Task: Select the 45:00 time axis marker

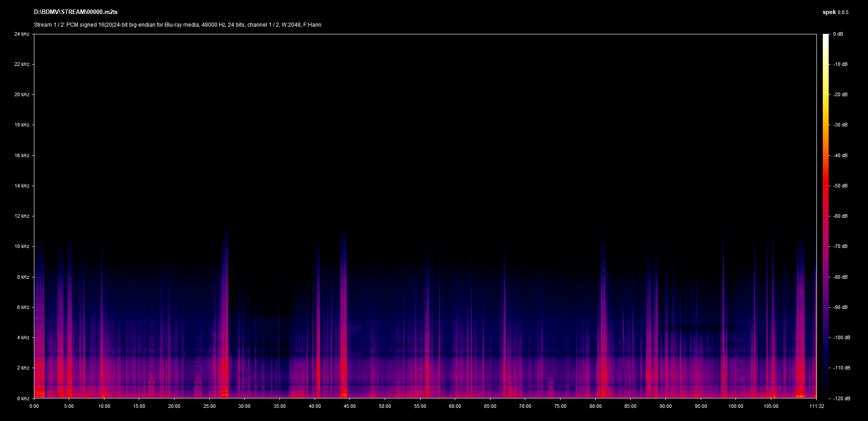Action: [x=349, y=406]
